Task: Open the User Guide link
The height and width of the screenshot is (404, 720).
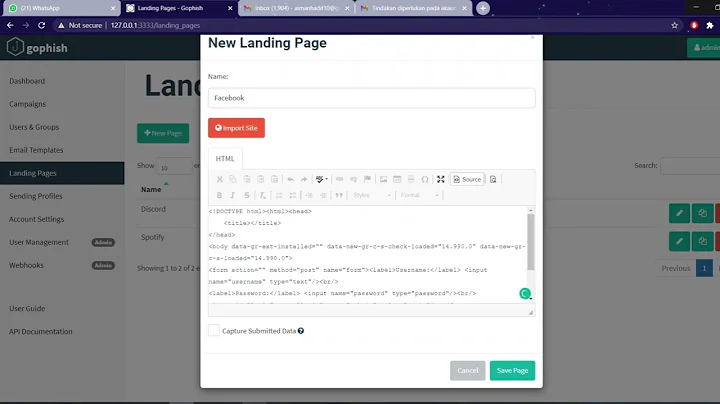Action: click(x=27, y=308)
